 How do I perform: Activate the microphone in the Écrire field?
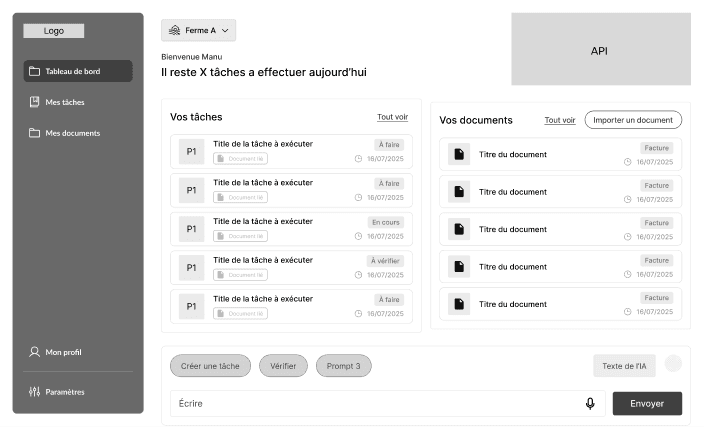tap(590, 404)
